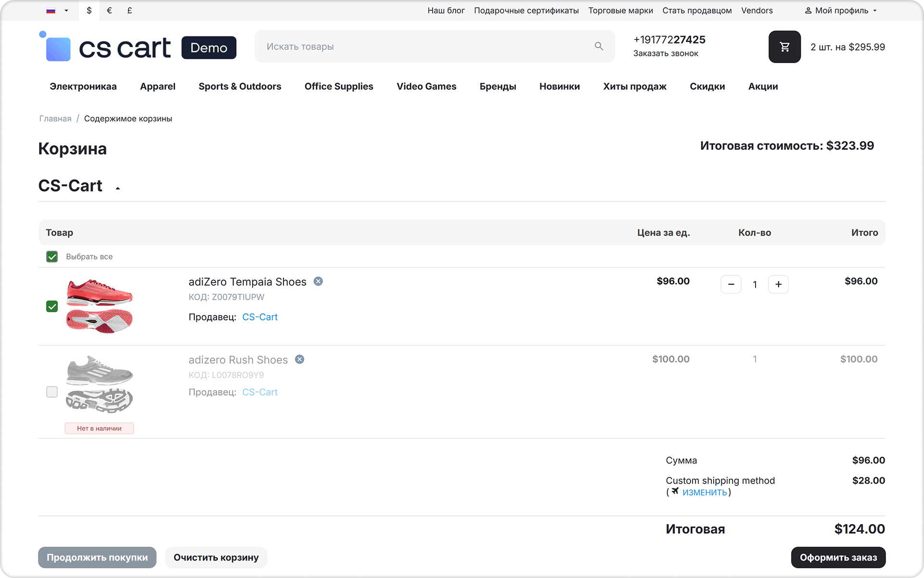Click Очистить корзину button

click(x=216, y=557)
